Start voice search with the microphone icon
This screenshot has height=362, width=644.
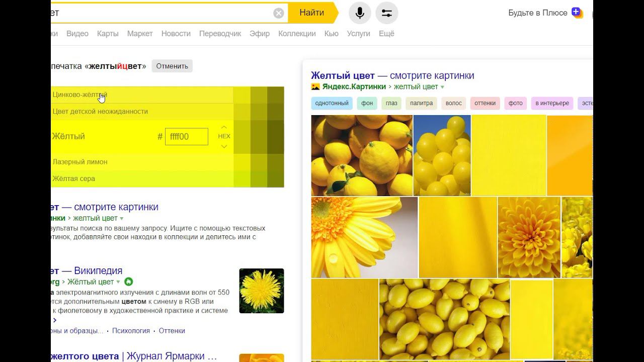[360, 13]
